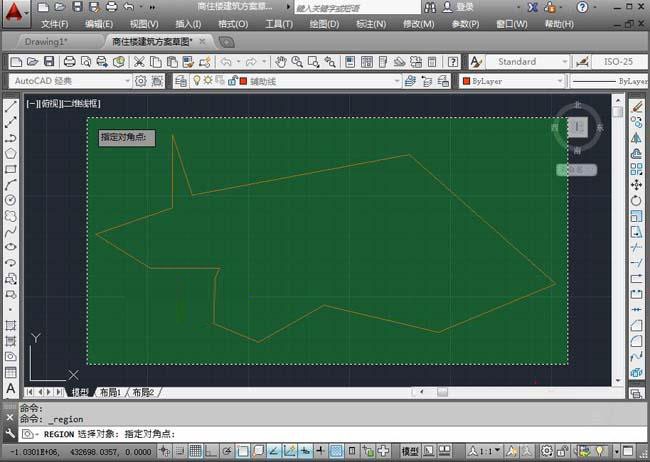Open the 绘图(D) menu

click(324, 23)
